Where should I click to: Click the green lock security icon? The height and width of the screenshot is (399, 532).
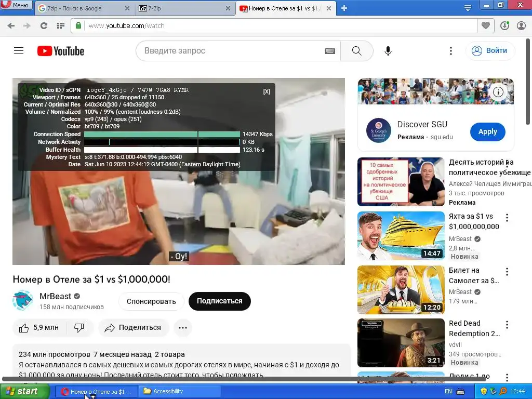[78, 25]
